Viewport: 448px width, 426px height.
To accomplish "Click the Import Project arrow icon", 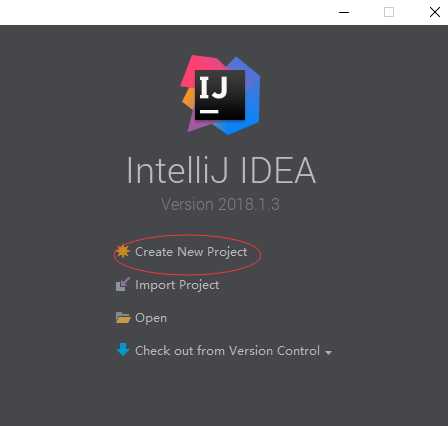I will (123, 284).
